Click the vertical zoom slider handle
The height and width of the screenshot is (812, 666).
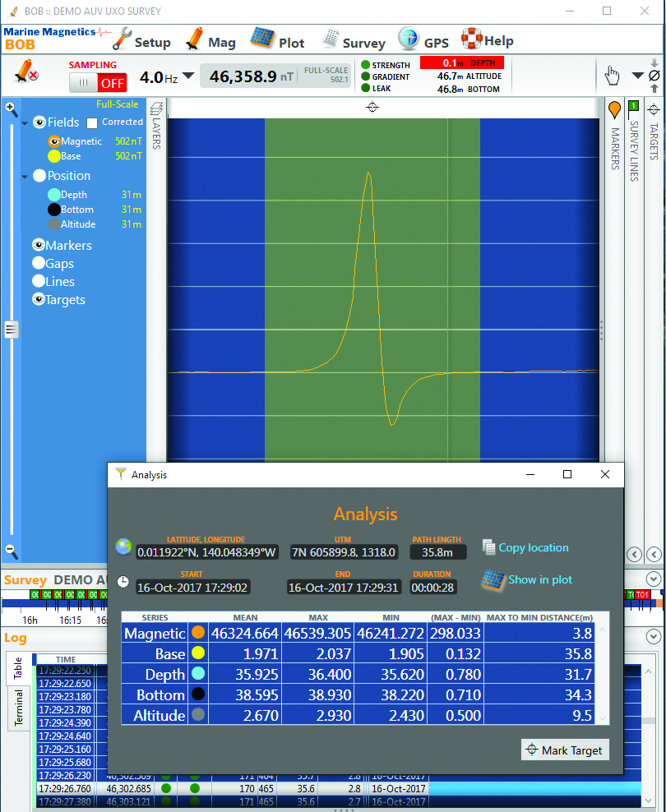click(x=12, y=330)
